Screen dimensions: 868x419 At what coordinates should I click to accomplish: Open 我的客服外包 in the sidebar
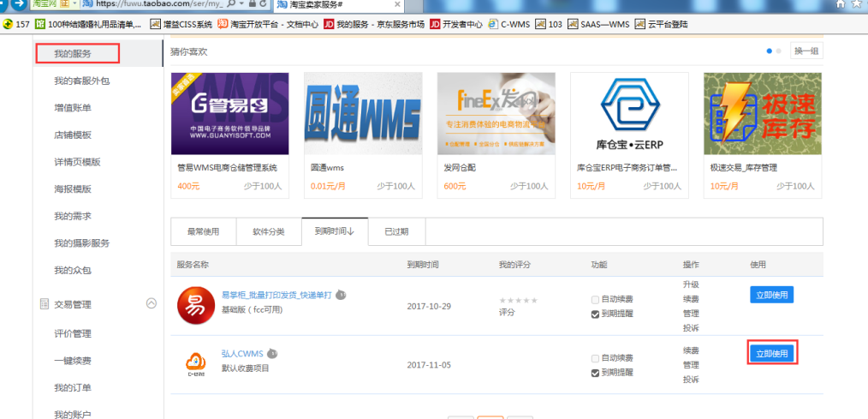tap(82, 81)
